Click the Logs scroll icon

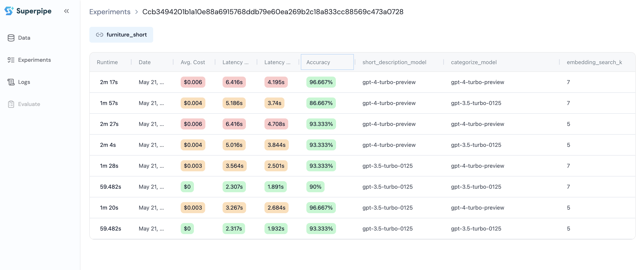tap(11, 82)
